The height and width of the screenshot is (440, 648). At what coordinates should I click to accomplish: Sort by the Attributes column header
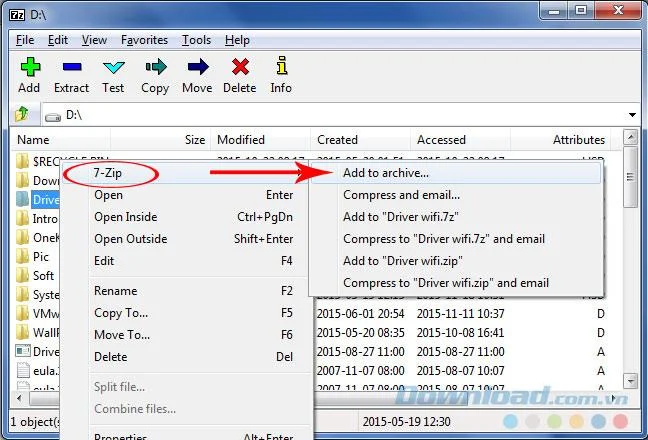tap(560, 140)
